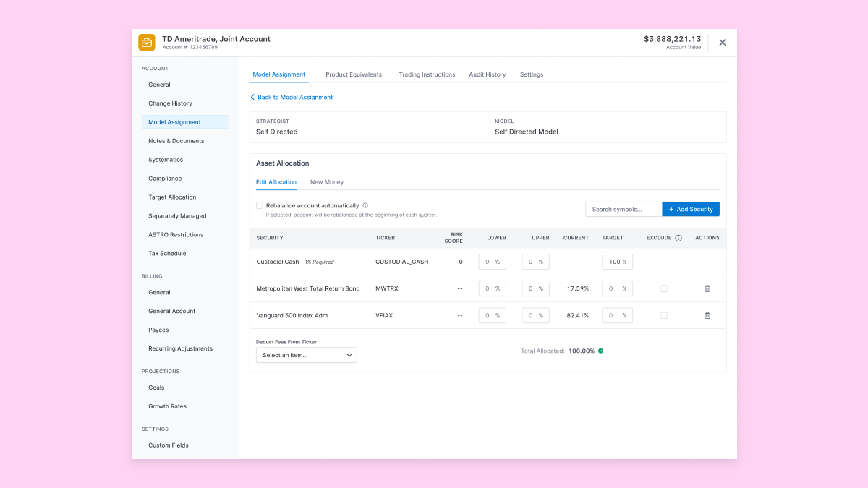The image size is (868, 488).
Task: Click the 17.59% current value
Action: pos(578,288)
